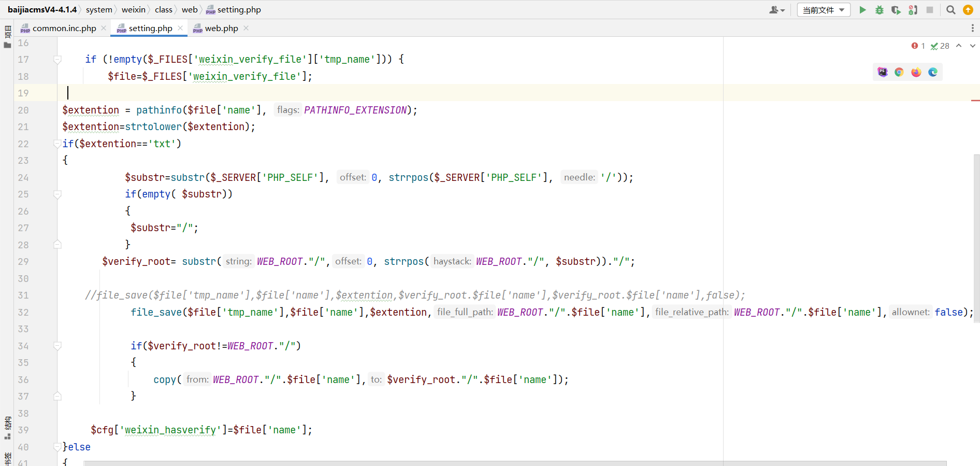Click the grey Stop square button

pos(930,10)
